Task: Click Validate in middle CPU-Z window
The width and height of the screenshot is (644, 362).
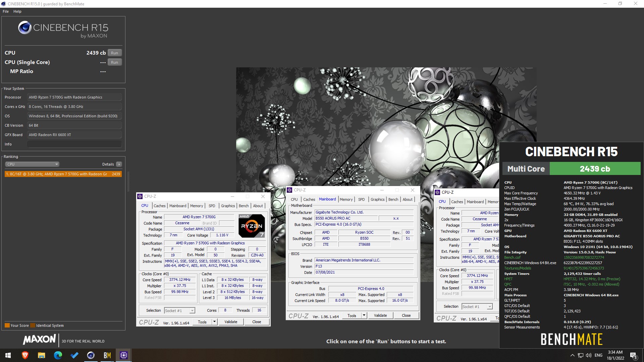Action: point(380,316)
